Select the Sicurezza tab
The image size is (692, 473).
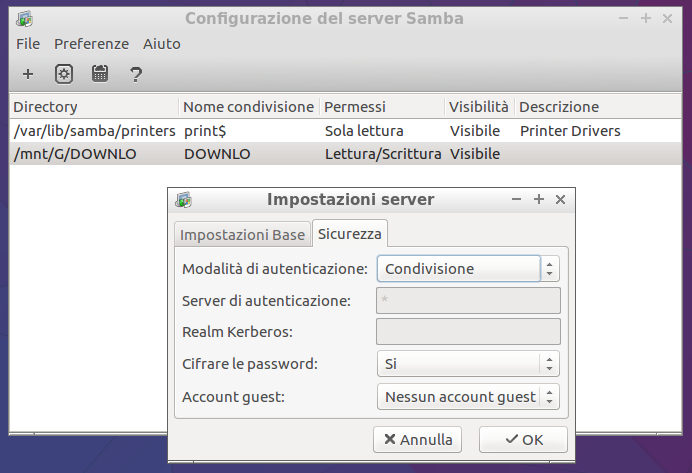point(350,234)
